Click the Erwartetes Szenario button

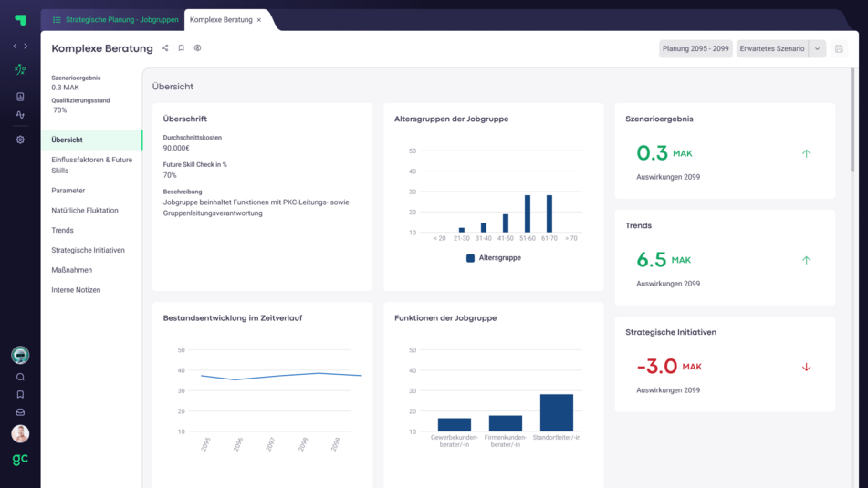point(771,48)
